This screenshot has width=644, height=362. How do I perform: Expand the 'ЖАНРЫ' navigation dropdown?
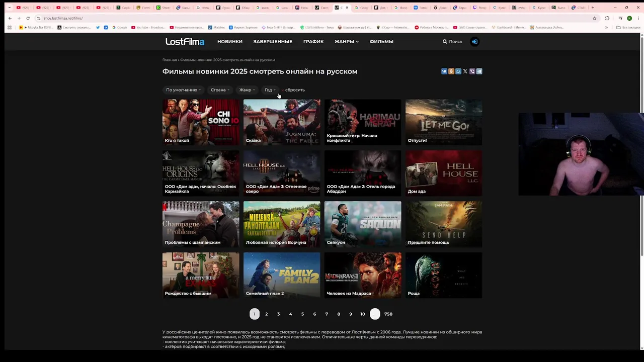click(x=347, y=42)
